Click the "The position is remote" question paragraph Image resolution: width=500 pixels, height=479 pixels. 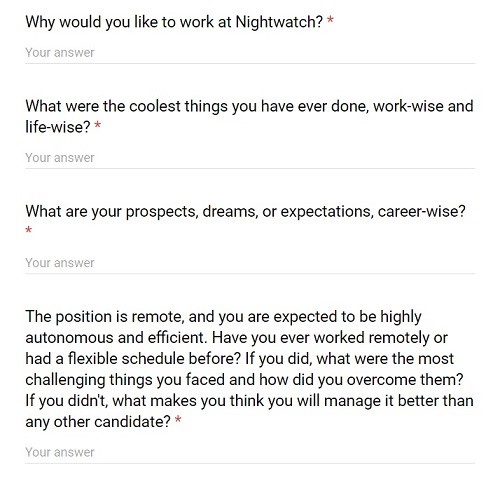(249, 369)
